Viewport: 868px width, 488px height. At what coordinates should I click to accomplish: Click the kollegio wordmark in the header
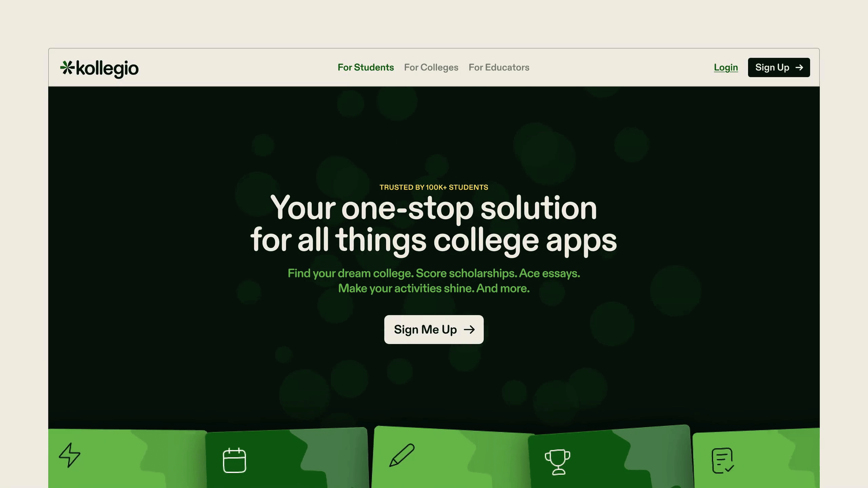pos(107,69)
